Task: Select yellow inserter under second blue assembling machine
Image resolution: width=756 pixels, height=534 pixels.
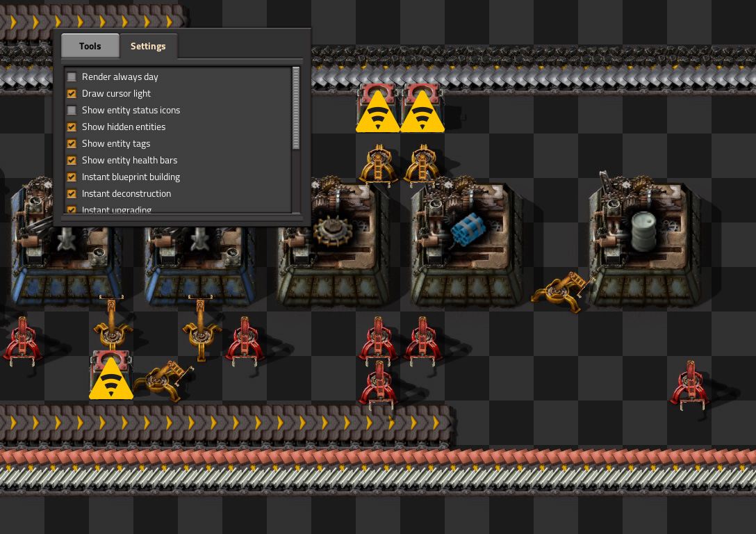Action: 201,328
